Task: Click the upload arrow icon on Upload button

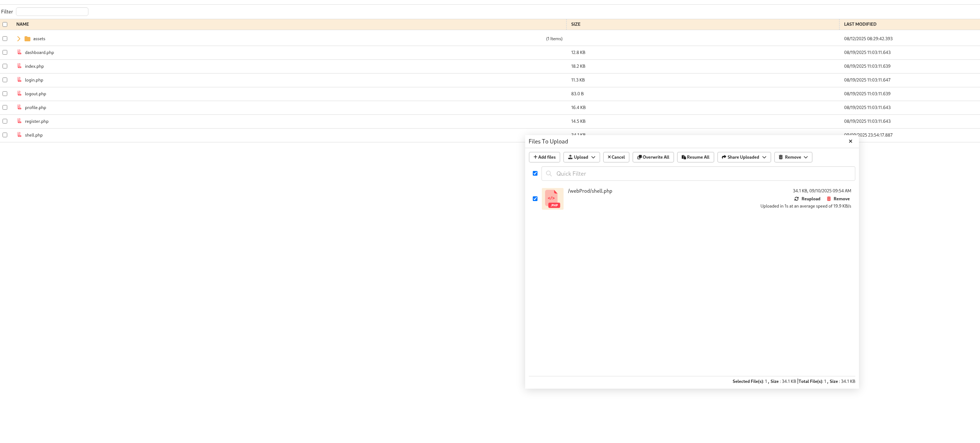Action: click(x=570, y=157)
